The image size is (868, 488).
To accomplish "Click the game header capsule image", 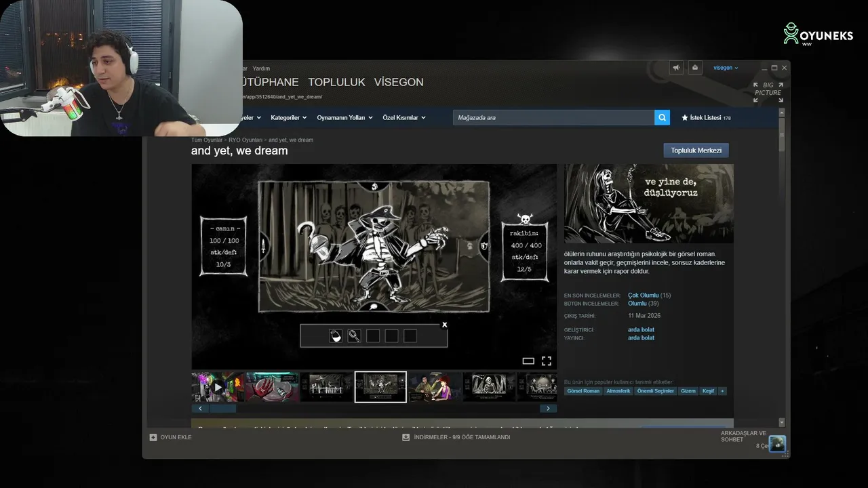I will (649, 203).
